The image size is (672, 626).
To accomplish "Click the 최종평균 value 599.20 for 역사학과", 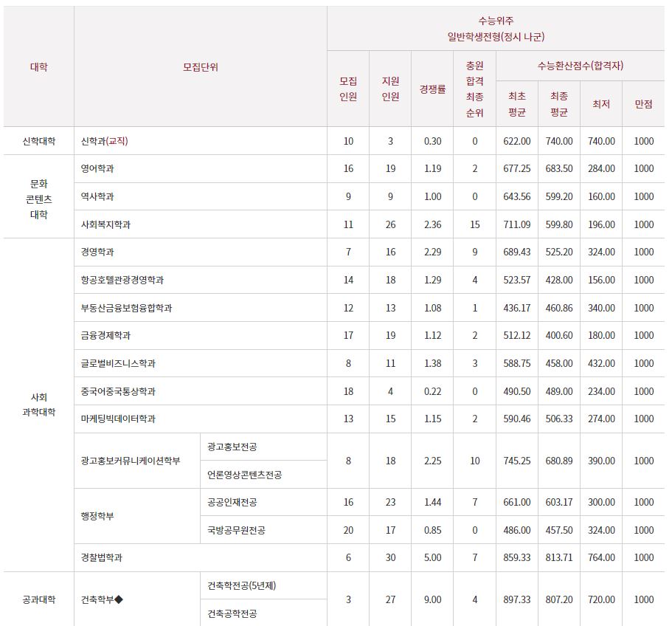I will (559, 196).
